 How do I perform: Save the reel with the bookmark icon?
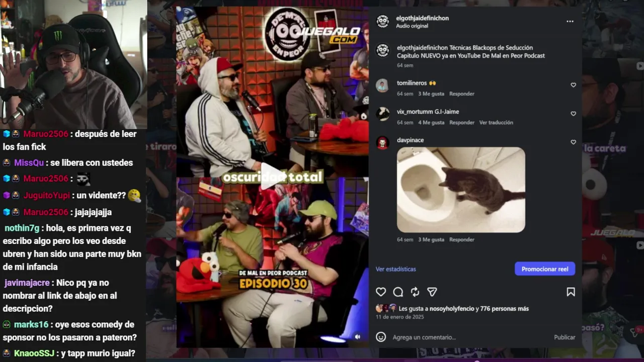(571, 292)
